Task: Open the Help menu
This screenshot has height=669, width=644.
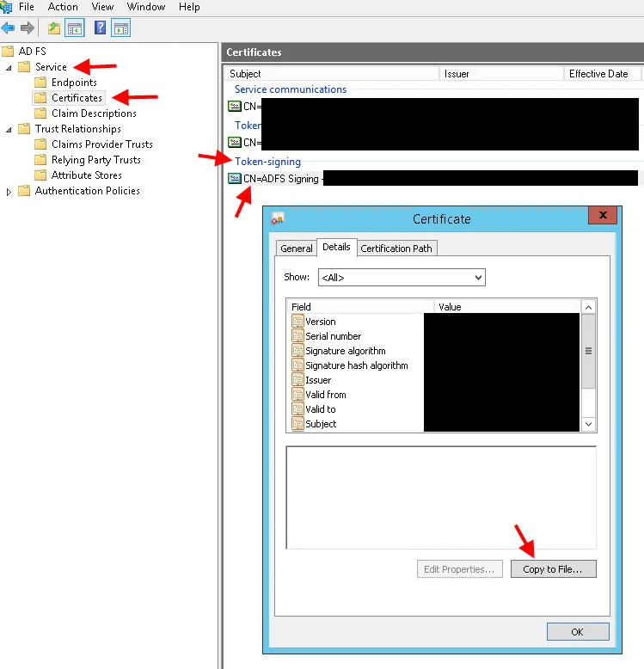Action: coord(189,7)
